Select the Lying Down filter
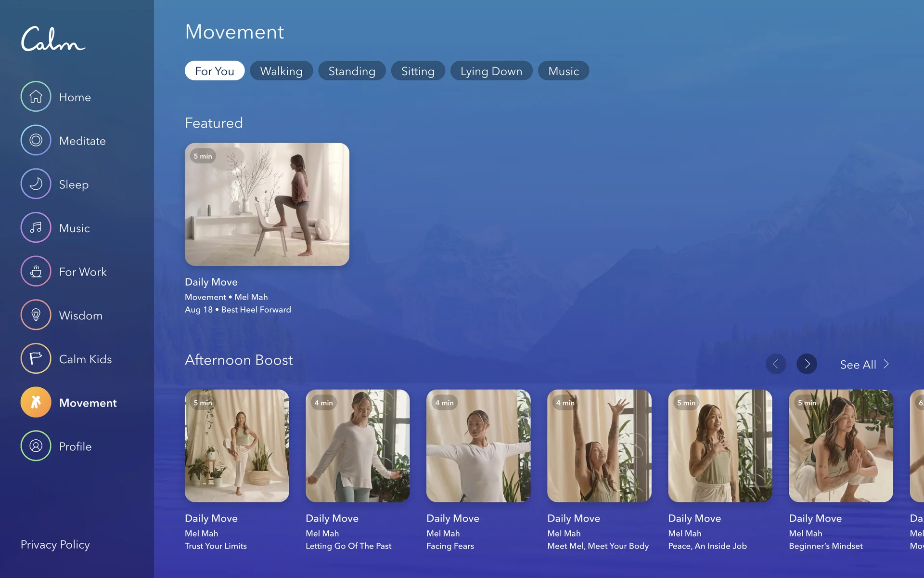This screenshot has height=578, width=924. (x=491, y=71)
